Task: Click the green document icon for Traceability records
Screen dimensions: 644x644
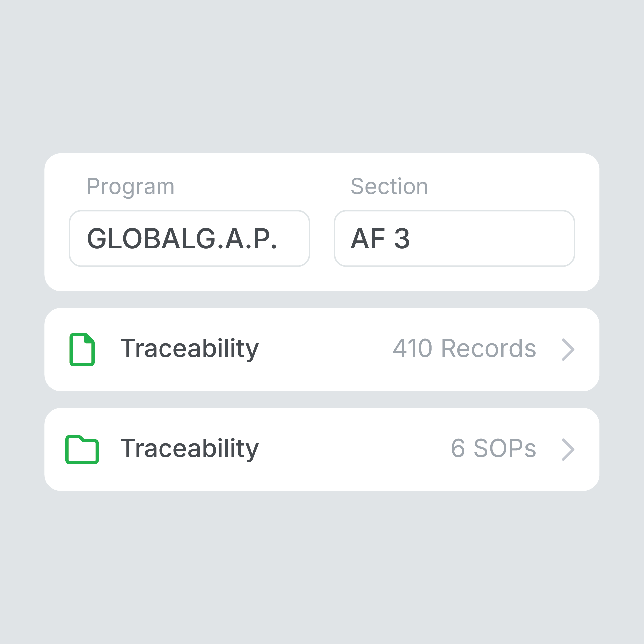Action: [82, 349]
